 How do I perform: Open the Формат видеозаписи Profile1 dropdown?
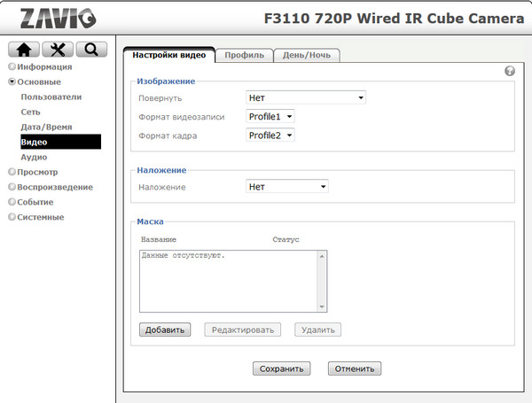click(270, 116)
